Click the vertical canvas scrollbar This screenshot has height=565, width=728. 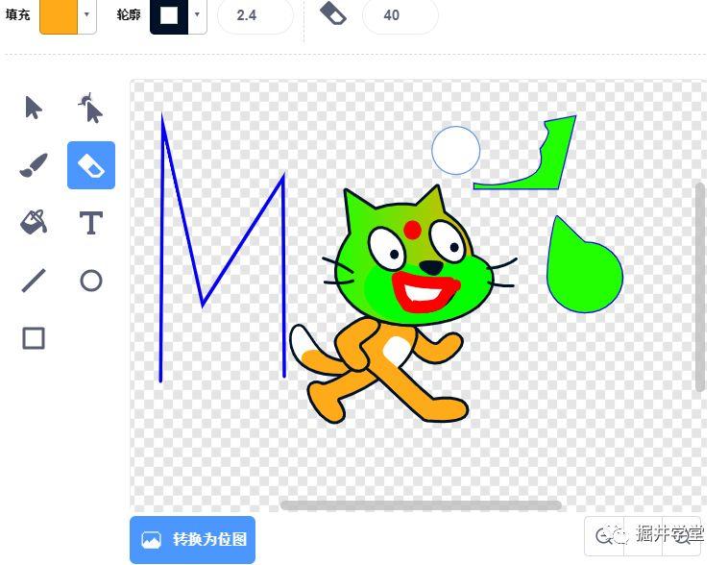pos(700,286)
